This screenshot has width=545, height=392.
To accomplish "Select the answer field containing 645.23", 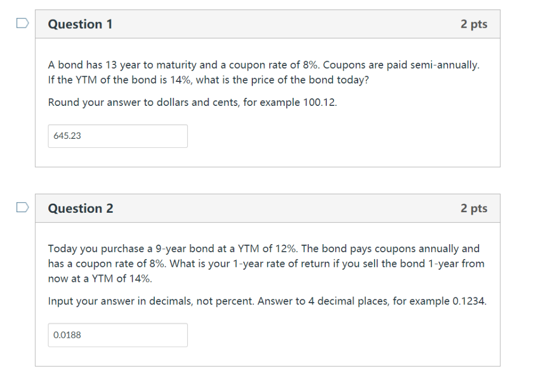I will click(x=118, y=136).
